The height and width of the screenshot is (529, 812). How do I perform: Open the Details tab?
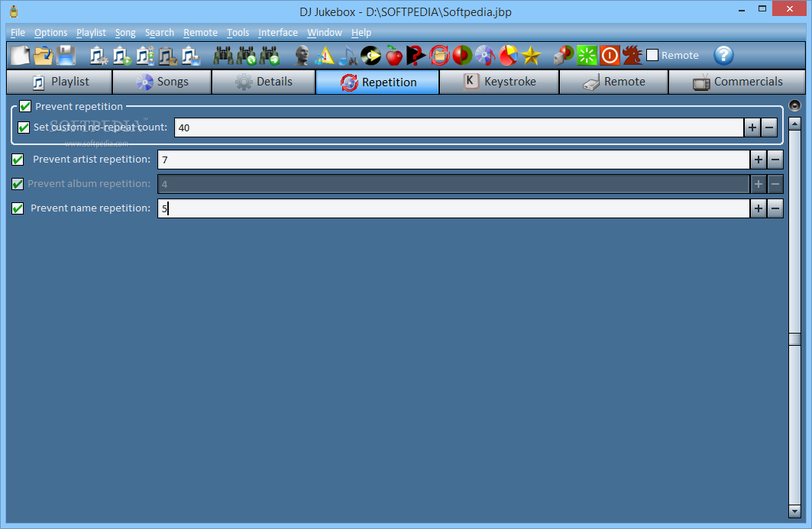(264, 82)
